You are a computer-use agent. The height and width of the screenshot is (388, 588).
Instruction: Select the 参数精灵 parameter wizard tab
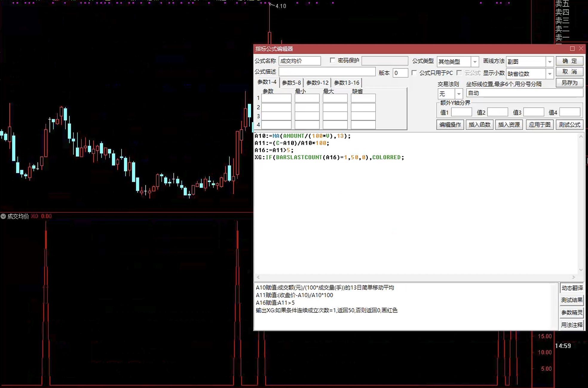(572, 312)
